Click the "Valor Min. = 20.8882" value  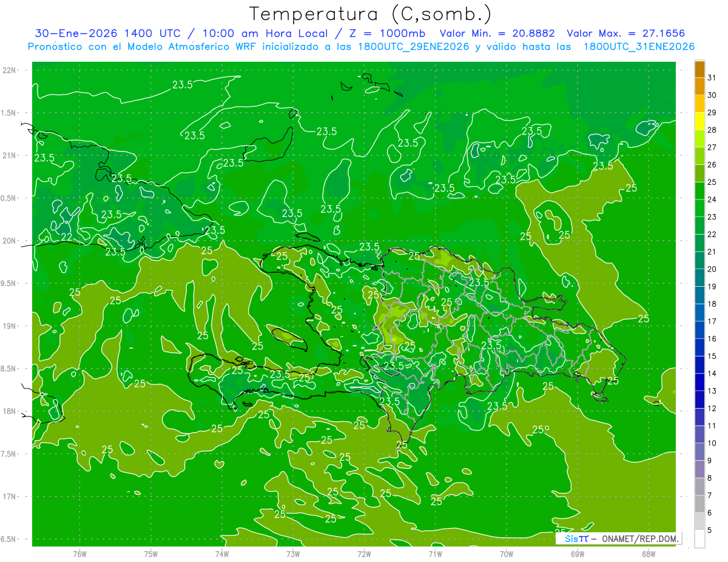[497, 34]
